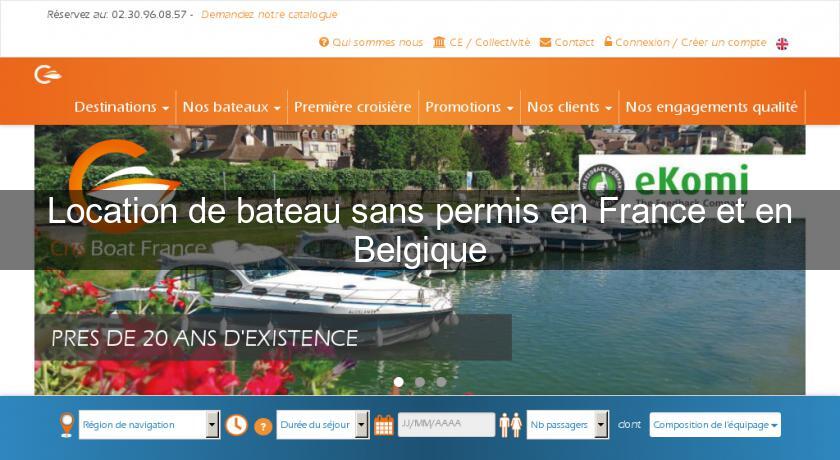Open the Nos clients menu
Image resolution: width=840 pixels, height=460 pixels.
click(x=569, y=107)
